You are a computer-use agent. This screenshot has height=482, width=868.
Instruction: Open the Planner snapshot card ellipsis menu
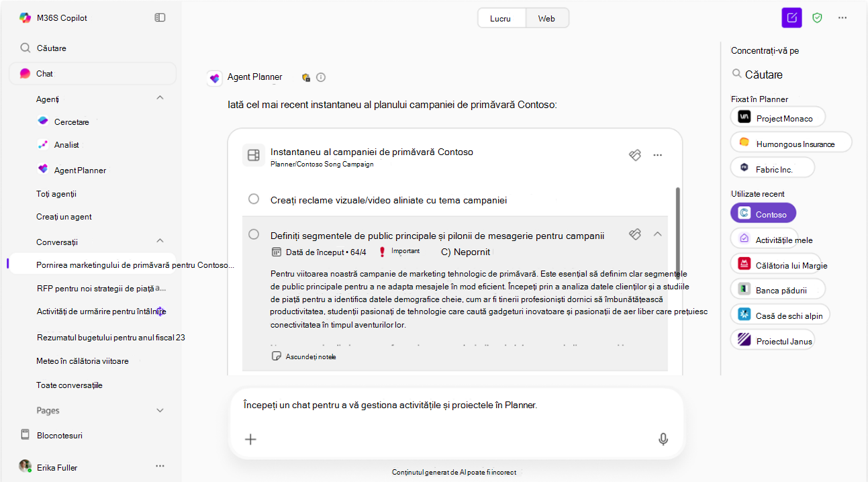pyautogui.click(x=658, y=155)
